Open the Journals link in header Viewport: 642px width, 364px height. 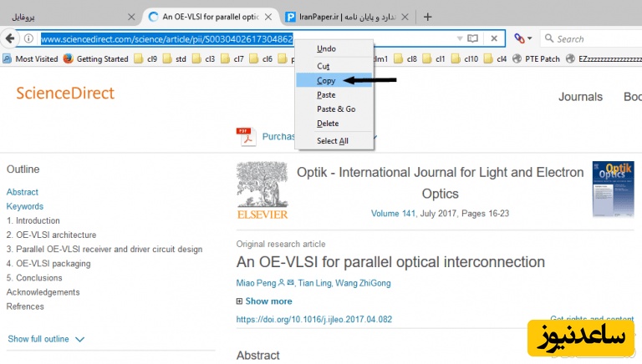(580, 97)
